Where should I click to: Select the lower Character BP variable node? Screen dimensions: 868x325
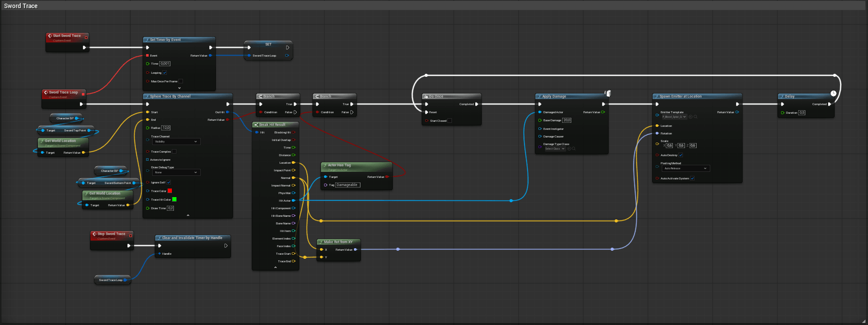110,171
